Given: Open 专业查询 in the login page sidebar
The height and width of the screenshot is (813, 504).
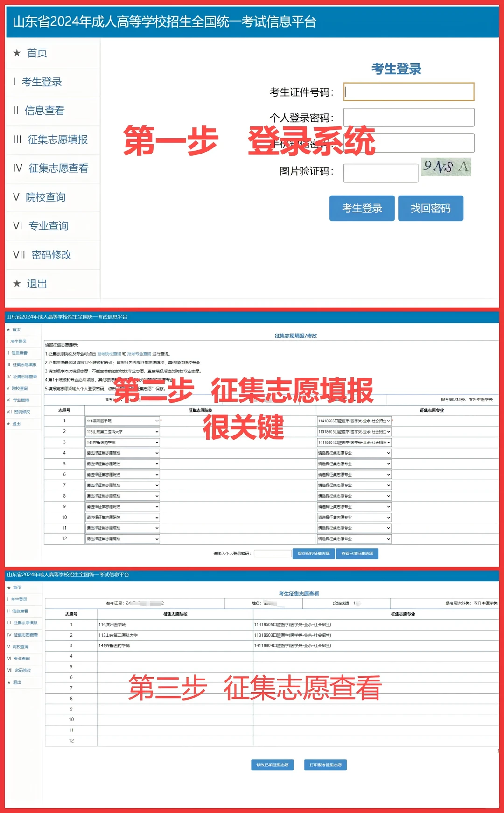Looking at the screenshot, I should pos(49,226).
